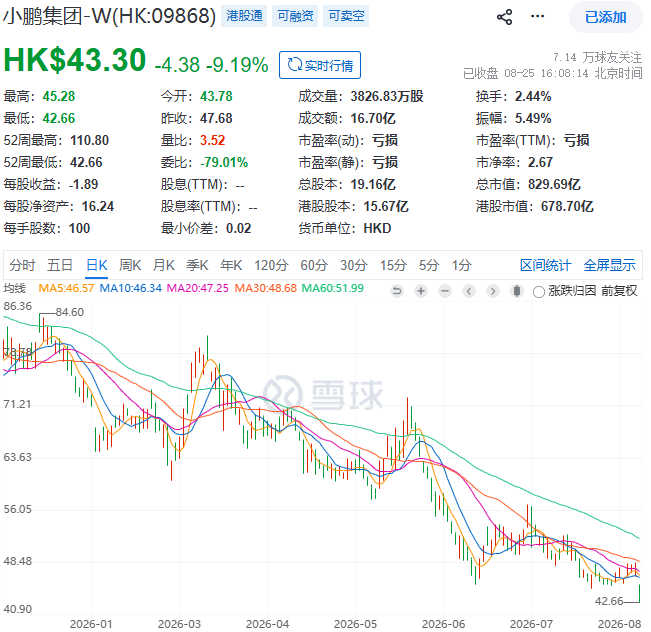Click the 52周最高 value 110.80
The width and height of the screenshot is (651, 632).
click(x=90, y=140)
